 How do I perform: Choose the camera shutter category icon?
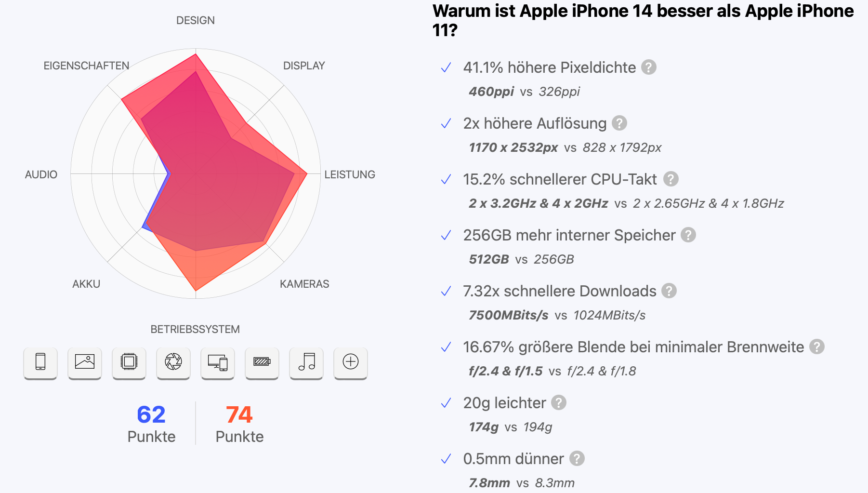pyautogui.click(x=173, y=362)
